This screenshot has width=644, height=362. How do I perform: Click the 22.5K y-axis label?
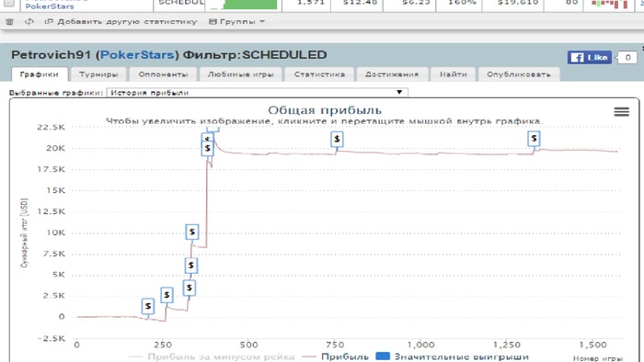tap(51, 127)
